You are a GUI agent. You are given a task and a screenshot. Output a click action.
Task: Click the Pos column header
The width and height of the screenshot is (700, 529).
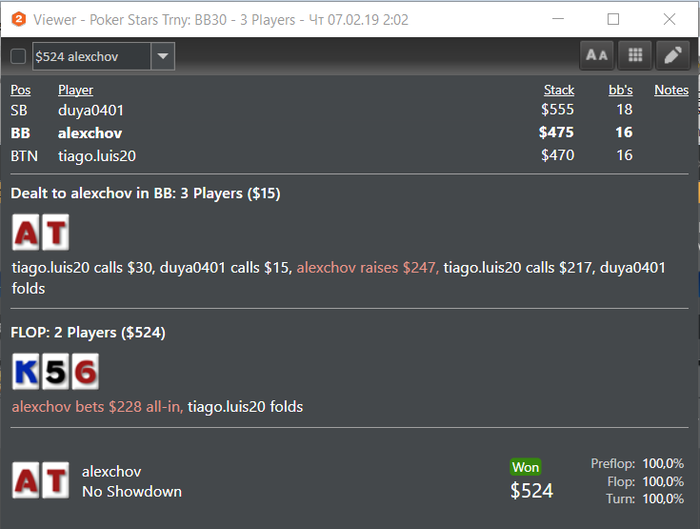point(20,90)
